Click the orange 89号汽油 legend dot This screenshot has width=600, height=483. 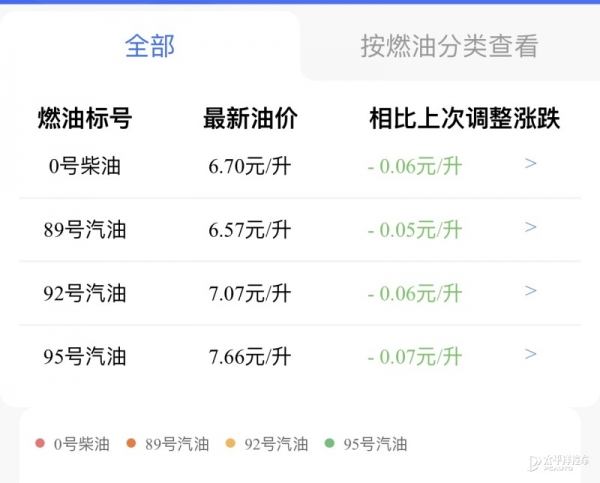[x=131, y=444]
